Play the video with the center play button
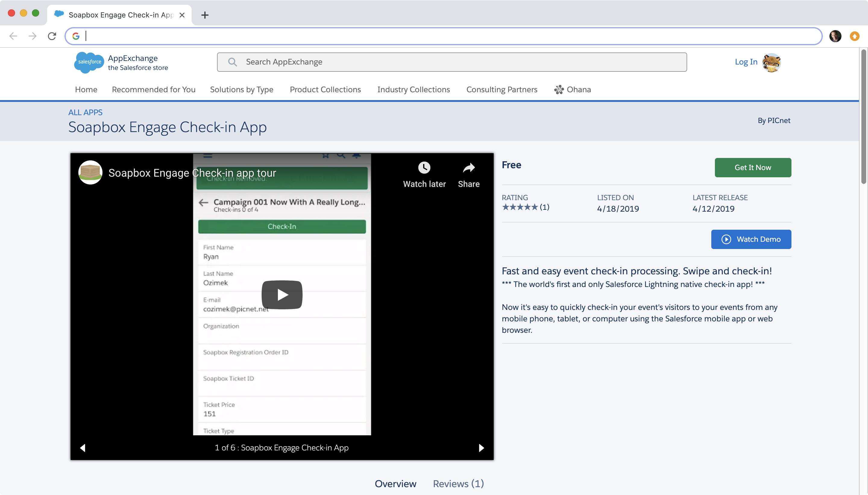The width and height of the screenshot is (868, 495). [x=282, y=295]
